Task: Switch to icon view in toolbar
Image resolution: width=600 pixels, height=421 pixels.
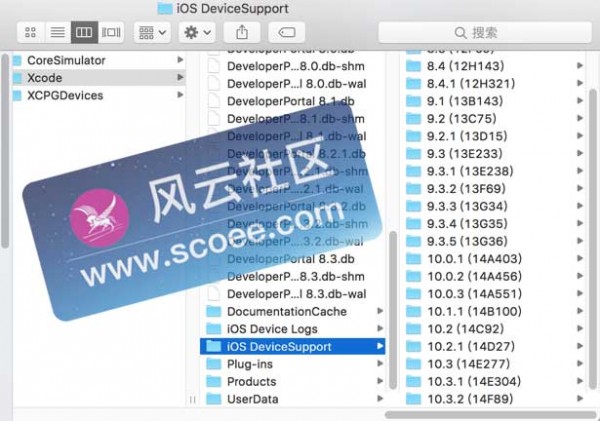Action: [31, 33]
